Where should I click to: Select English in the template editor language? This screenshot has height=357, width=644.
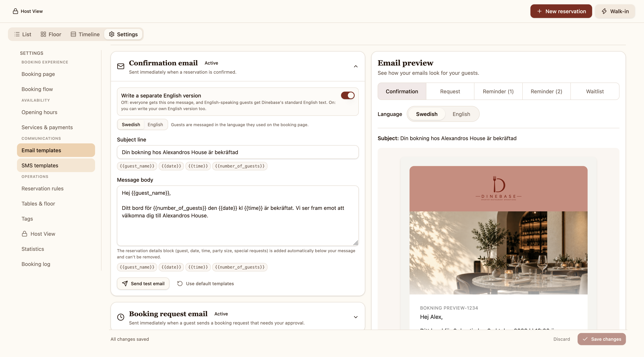click(155, 124)
